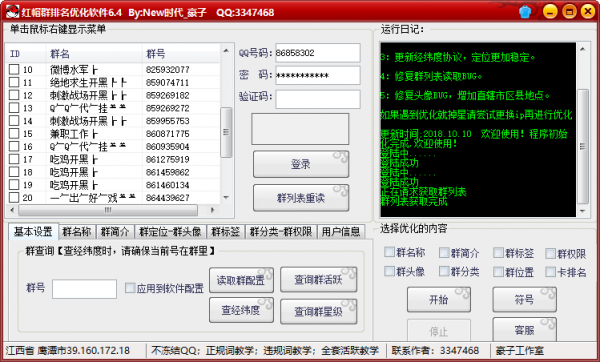600x362 pixels.
Task: Click group list scrollbar up arrow
Action: [x=226, y=51]
